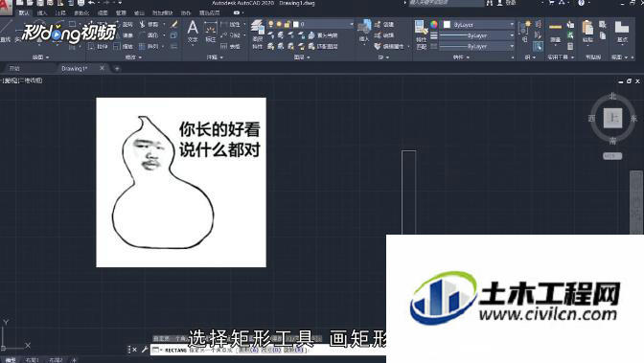644x363 pixels.
Task: Open the layer name dropdown list
Action: pos(352,25)
